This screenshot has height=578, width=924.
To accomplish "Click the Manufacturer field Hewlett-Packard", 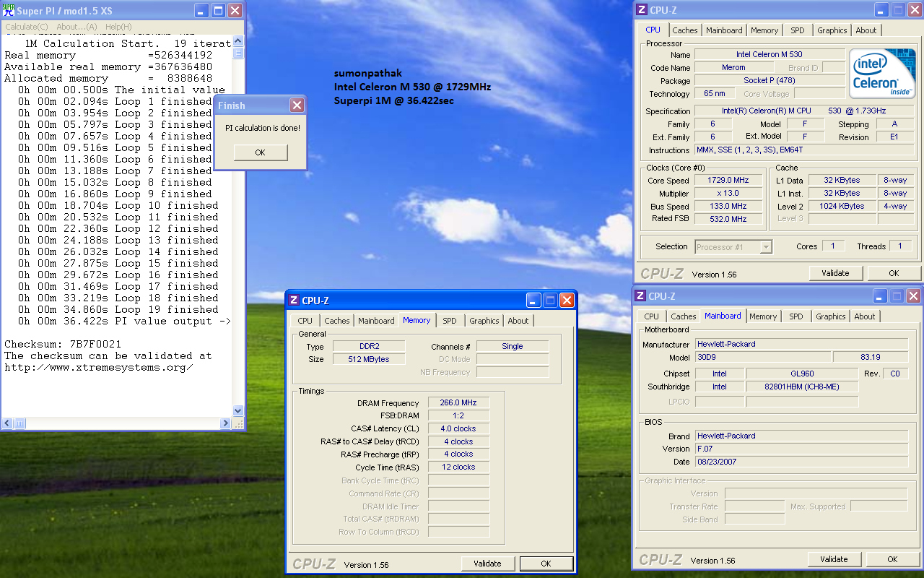I will pyautogui.click(x=801, y=345).
